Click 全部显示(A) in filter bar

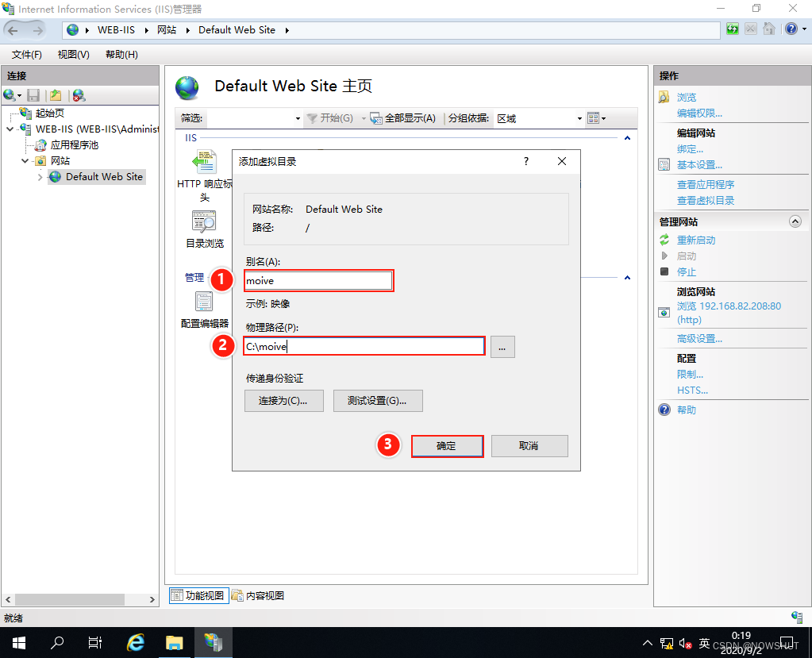tap(403, 118)
